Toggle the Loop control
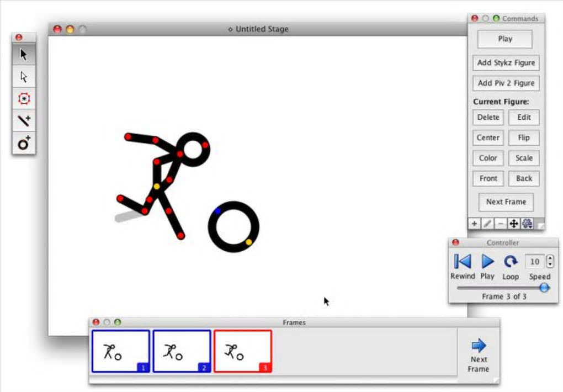 (510, 262)
